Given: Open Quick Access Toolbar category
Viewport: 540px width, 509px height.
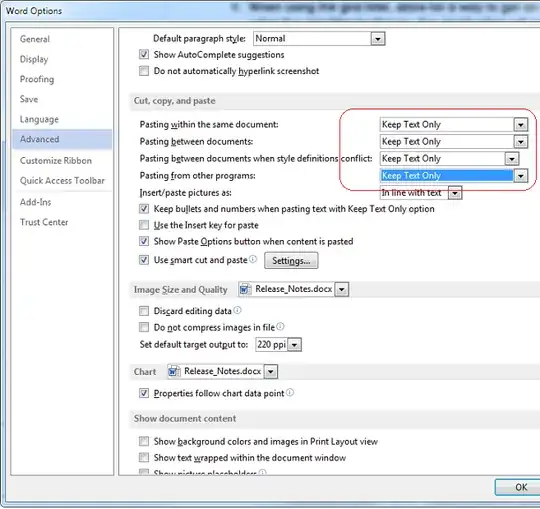Looking at the screenshot, I should click(x=62, y=180).
